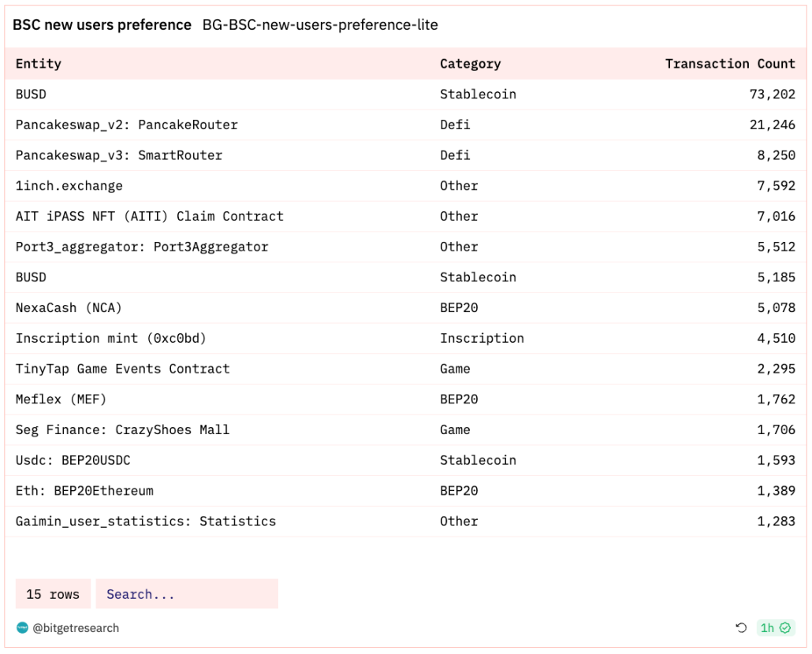This screenshot has width=812, height=654.
Task: Click Other category in Port3_aggregator row
Action: 459,247
